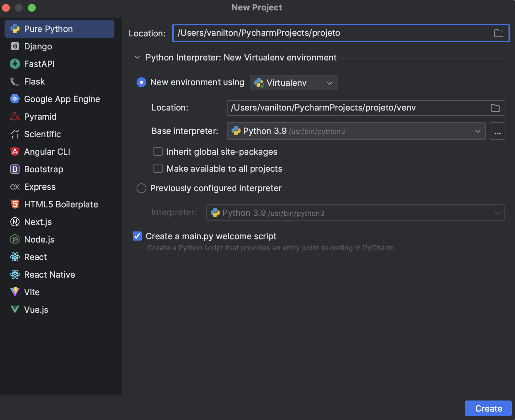Select Vite list entry
This screenshot has width=515, height=420.
(59, 292)
